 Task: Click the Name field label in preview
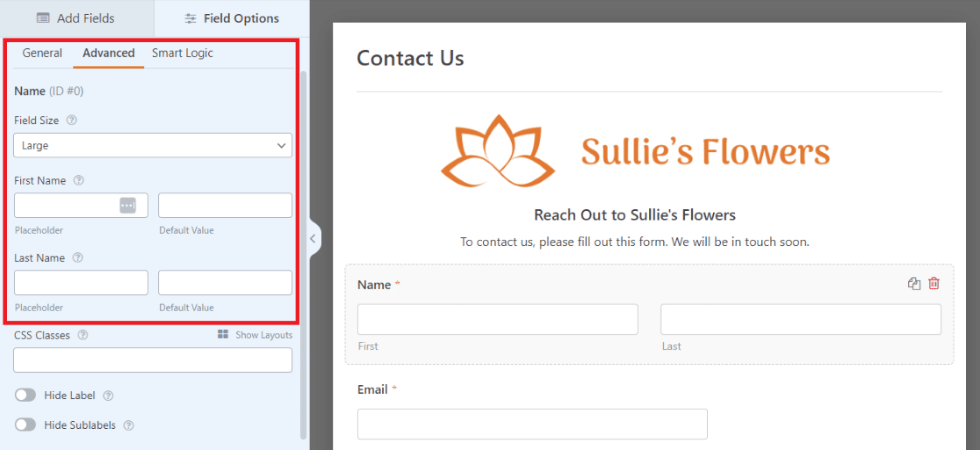click(x=374, y=285)
